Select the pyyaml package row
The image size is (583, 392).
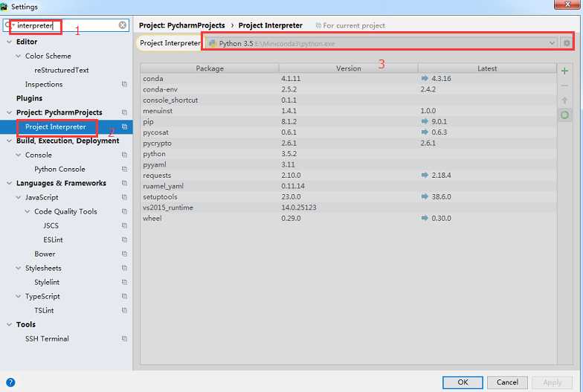(x=348, y=164)
